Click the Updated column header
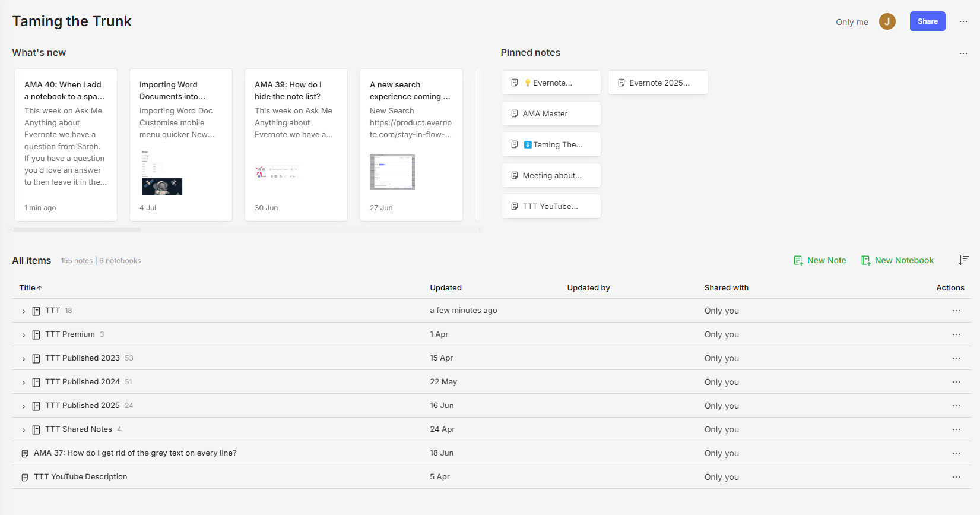The width and height of the screenshot is (980, 515). pyautogui.click(x=446, y=287)
